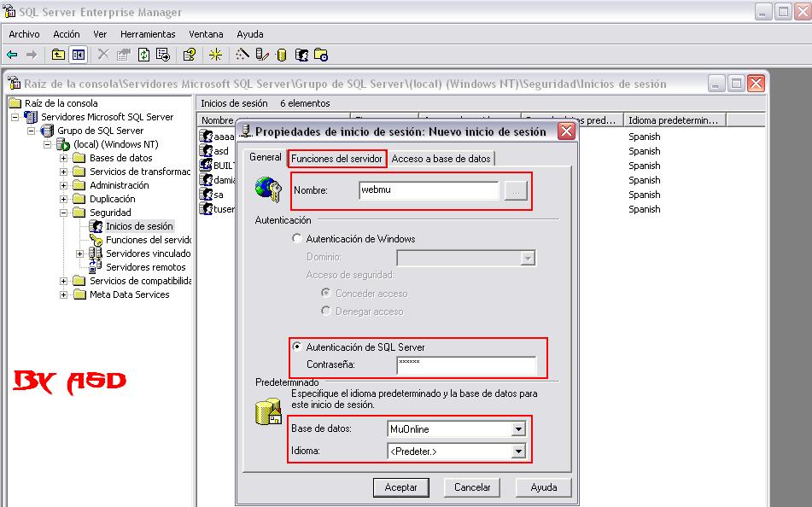Open the Ayuda menu in menu bar
The image size is (812, 507).
(x=249, y=34)
